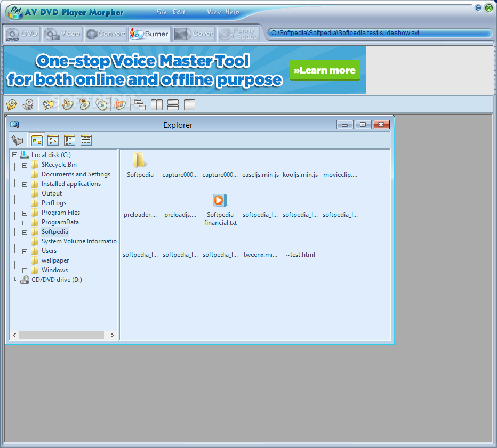
Task: Select Documents and Settings in the tree
Action: pyautogui.click(x=76, y=174)
